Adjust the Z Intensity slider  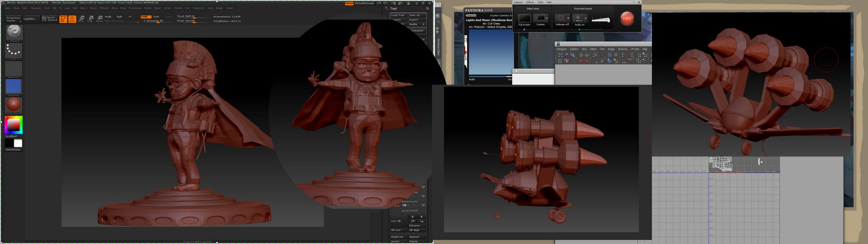click(x=157, y=21)
